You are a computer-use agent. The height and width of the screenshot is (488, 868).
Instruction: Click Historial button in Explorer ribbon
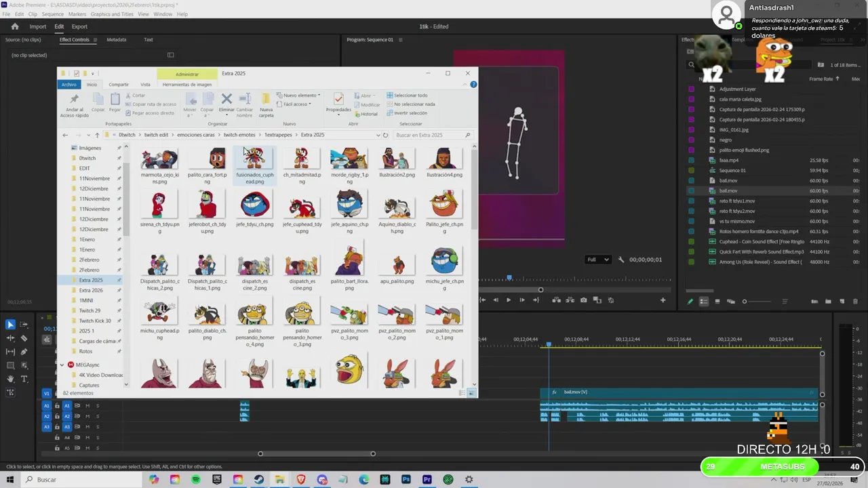point(366,114)
